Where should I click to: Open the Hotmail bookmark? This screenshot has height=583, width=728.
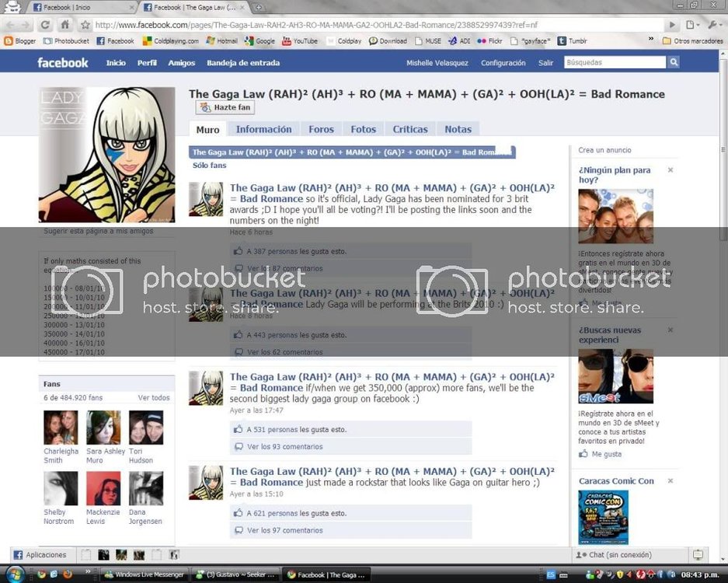[x=222, y=41]
